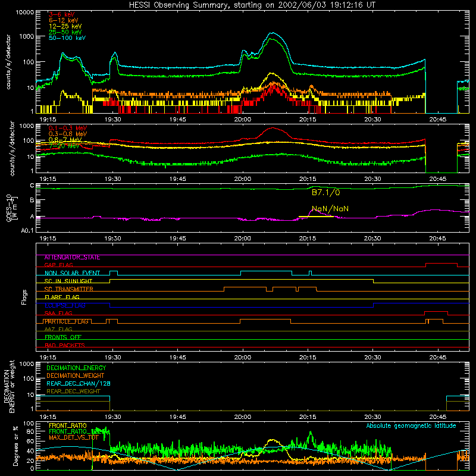The image size is (476, 476).
Task: Select the FRONTS_OFF flag label
Action: tap(63, 337)
